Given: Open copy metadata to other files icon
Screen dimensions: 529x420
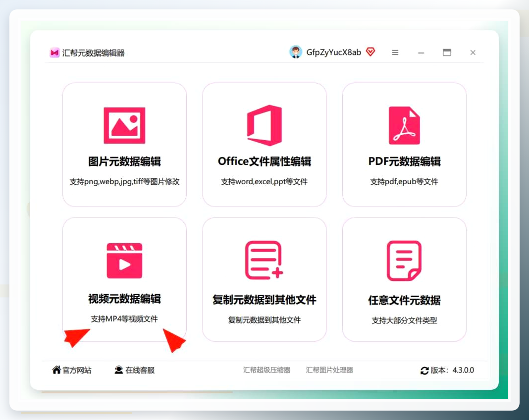Looking at the screenshot, I should pyautogui.click(x=264, y=260).
